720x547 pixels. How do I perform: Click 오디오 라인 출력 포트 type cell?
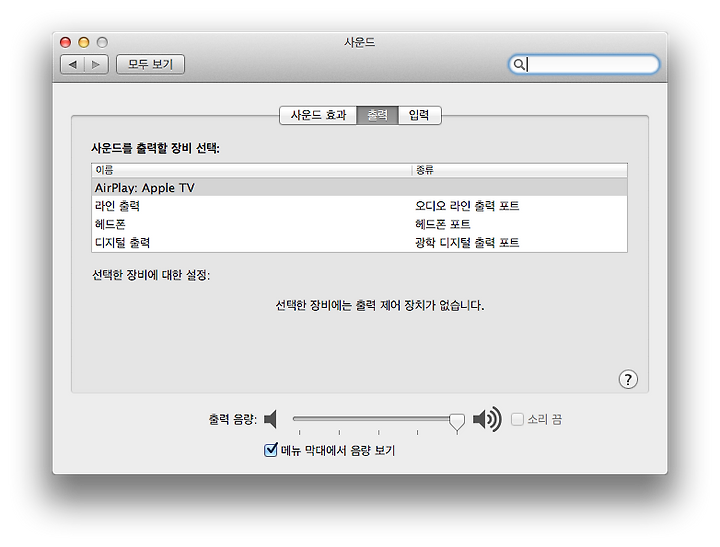tap(467, 206)
